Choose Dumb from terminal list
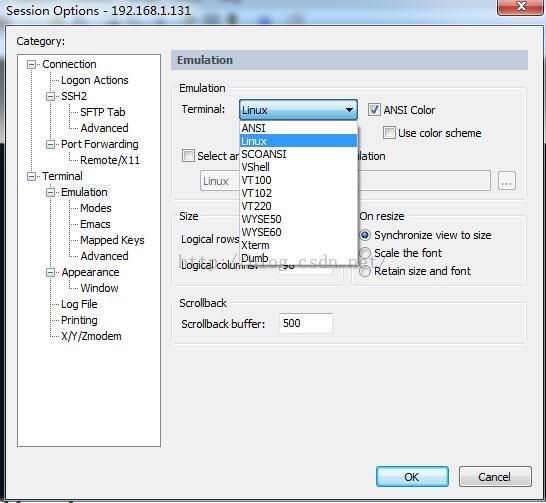Screen dimensions: 546x503 (x=298, y=258)
